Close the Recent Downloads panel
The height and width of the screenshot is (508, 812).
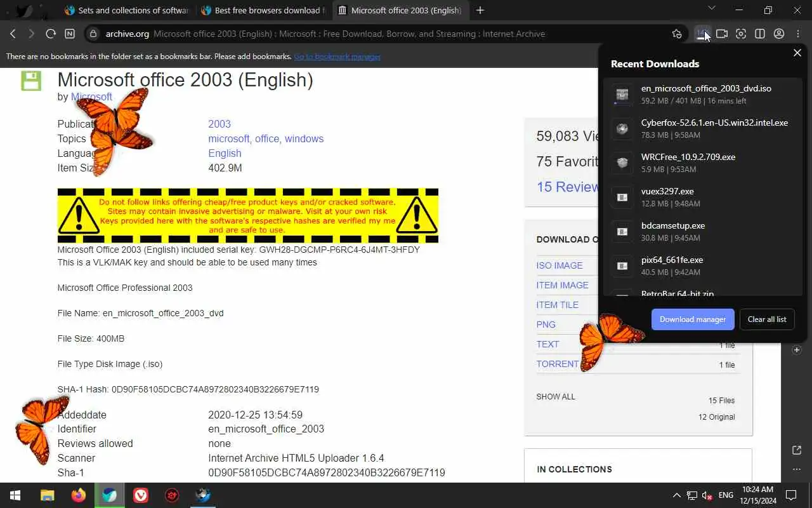coord(797,53)
